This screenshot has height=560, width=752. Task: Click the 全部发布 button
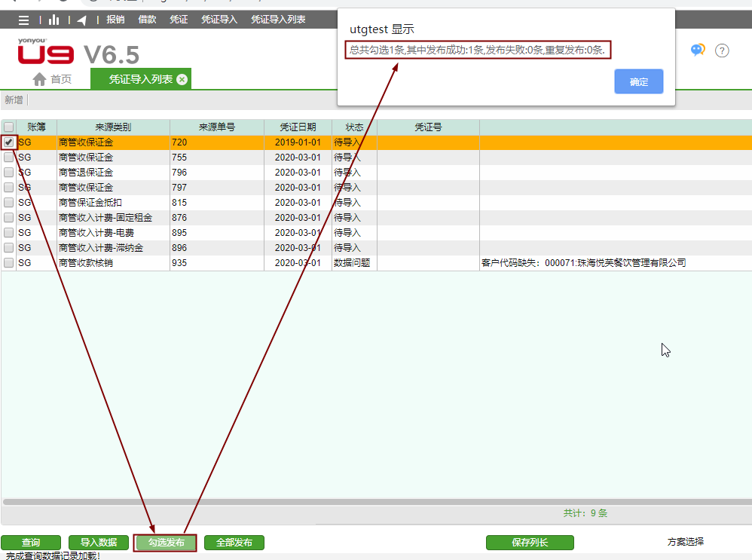tap(234, 543)
